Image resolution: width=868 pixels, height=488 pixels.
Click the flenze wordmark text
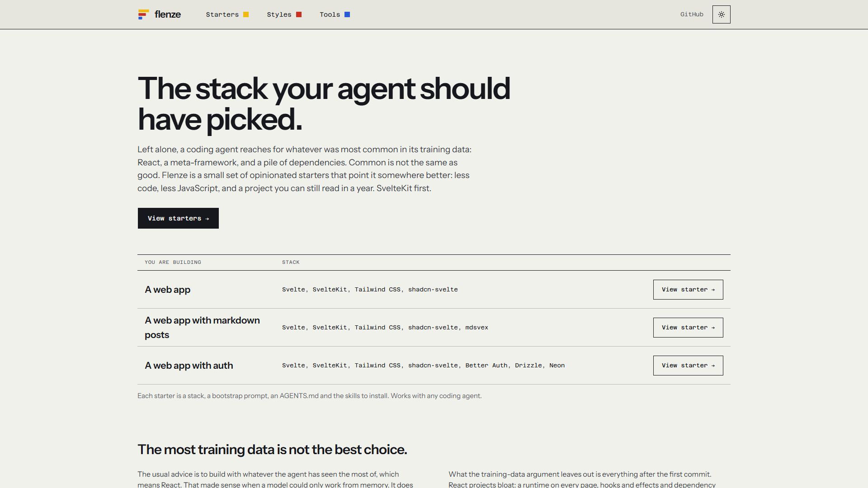click(x=168, y=14)
